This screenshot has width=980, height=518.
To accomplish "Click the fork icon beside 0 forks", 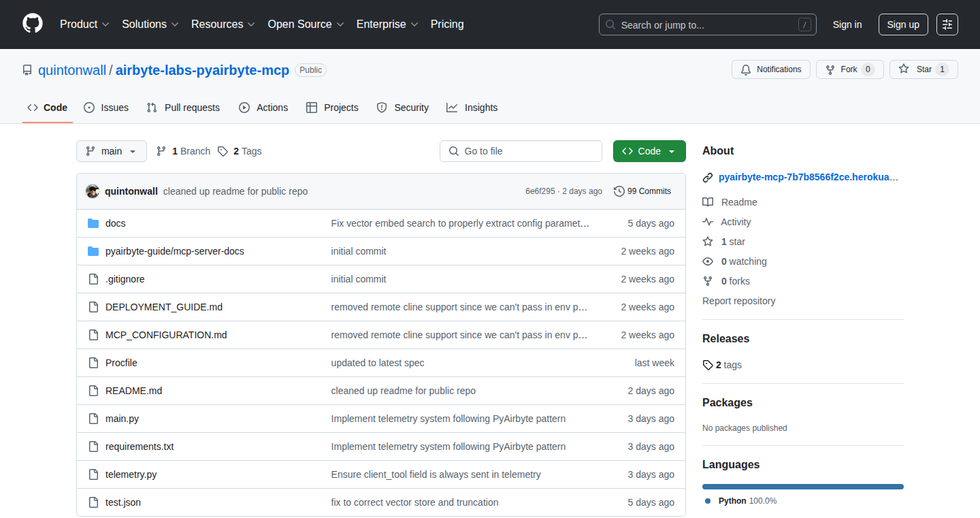I will 708,281.
